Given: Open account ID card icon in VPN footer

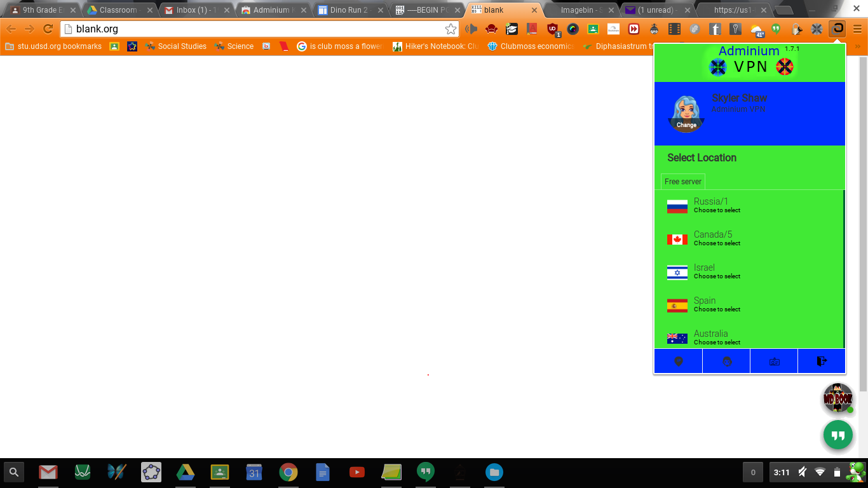Looking at the screenshot, I should 774,361.
